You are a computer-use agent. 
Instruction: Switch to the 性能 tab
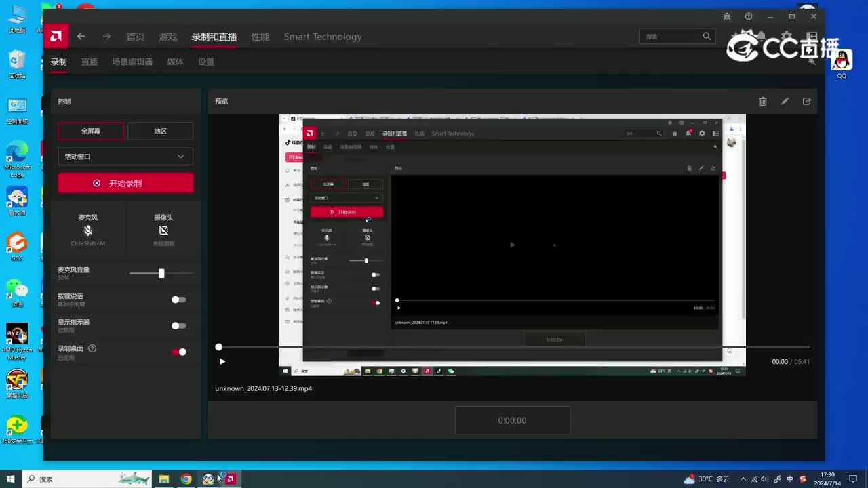pos(260,37)
